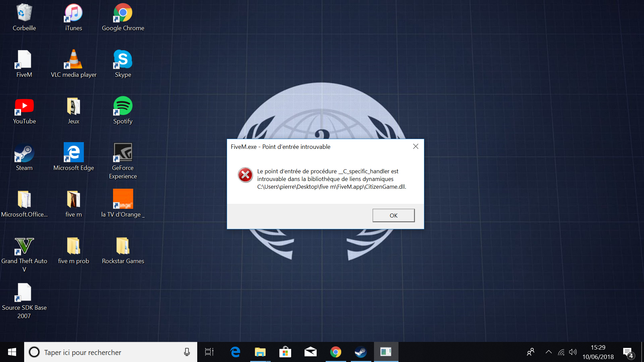Open Steam from the taskbar
Image resolution: width=644 pixels, height=362 pixels.
tap(361, 352)
